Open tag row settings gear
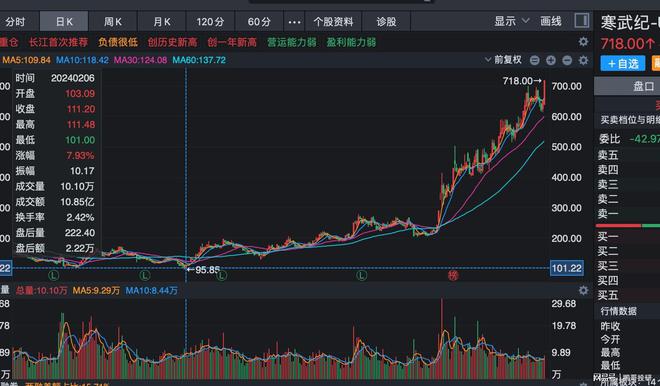Screen dimensions: 660x386 click(583, 42)
